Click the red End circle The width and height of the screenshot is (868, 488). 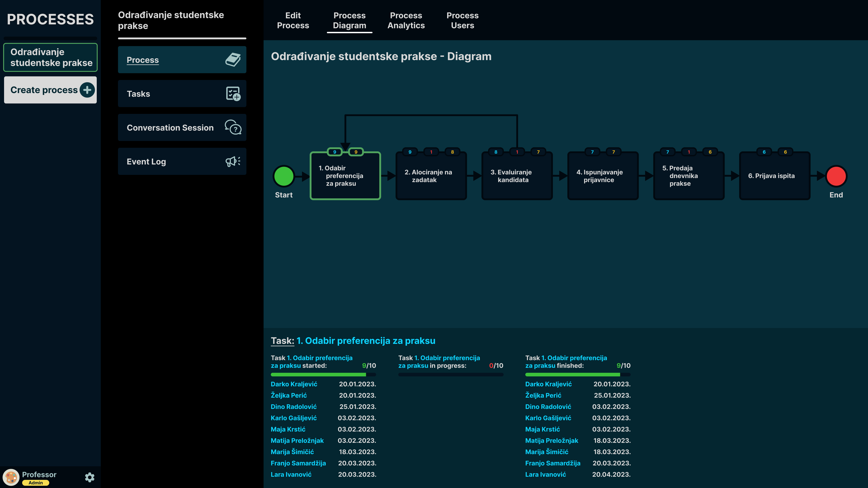[836, 176]
